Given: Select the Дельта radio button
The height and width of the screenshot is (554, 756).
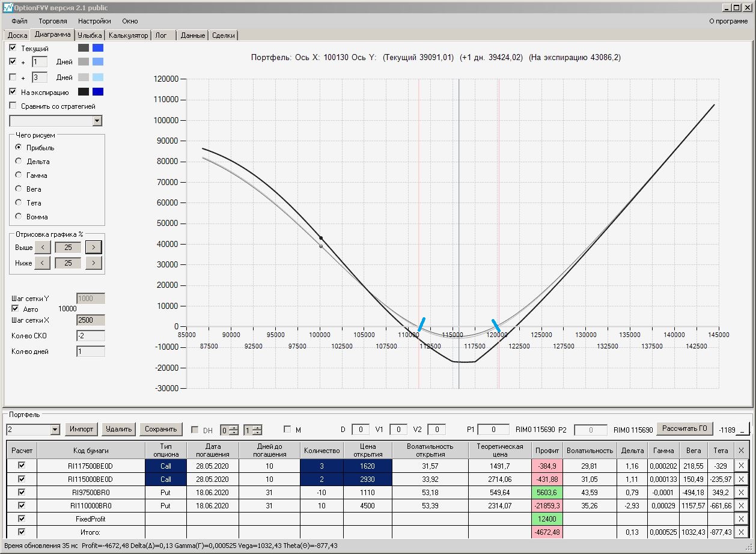Looking at the screenshot, I should click(19, 162).
